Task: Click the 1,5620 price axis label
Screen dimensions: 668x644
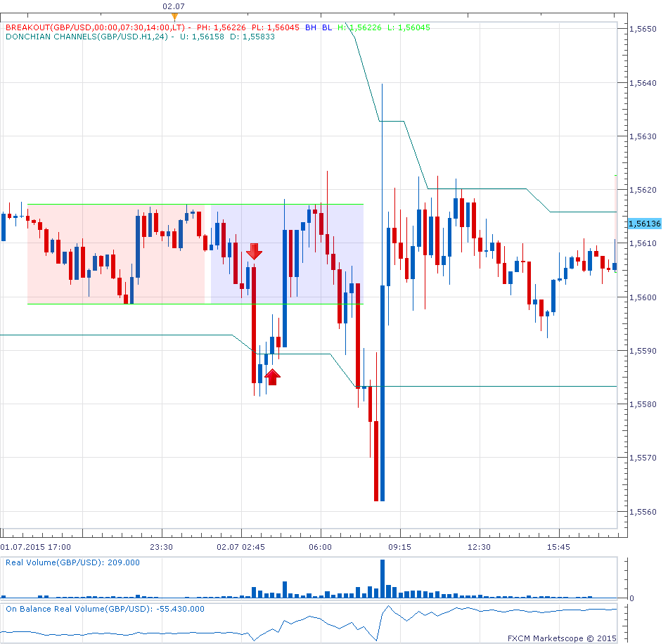Action: coord(643,190)
